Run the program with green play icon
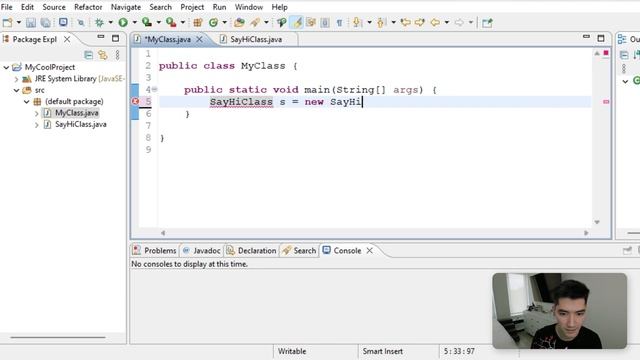The width and height of the screenshot is (640, 360). [x=123, y=22]
